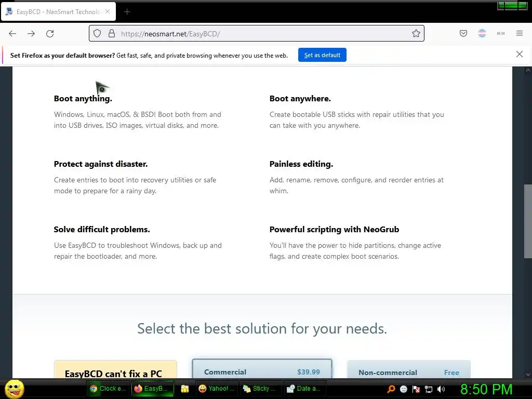Open the file explorer taskbar icon
This screenshot has height=399, width=532.
(x=184, y=389)
